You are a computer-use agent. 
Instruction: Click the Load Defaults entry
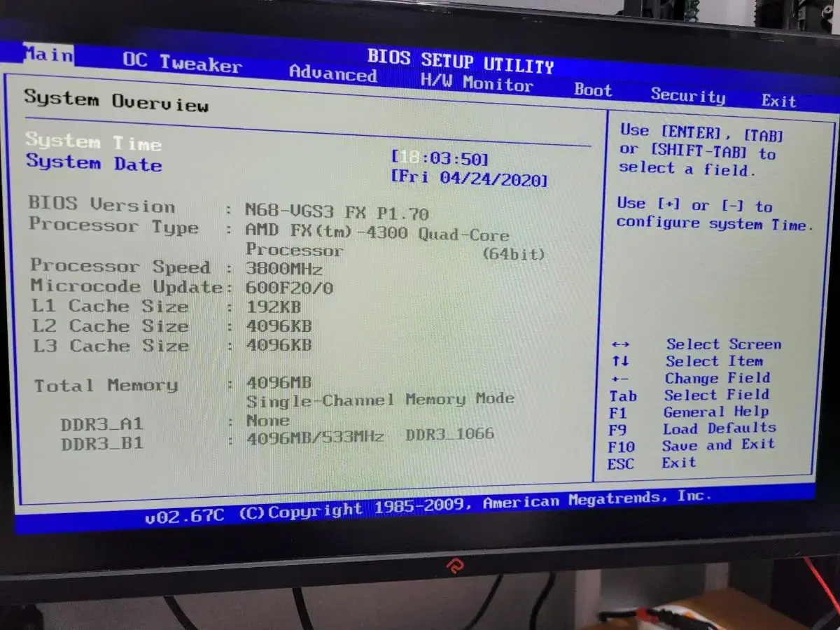[x=719, y=428]
